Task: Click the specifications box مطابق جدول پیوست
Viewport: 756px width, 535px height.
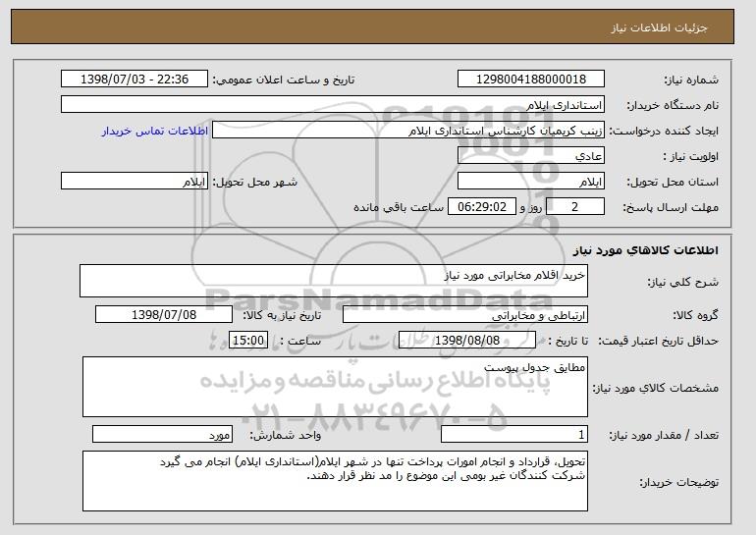Action: pos(335,387)
